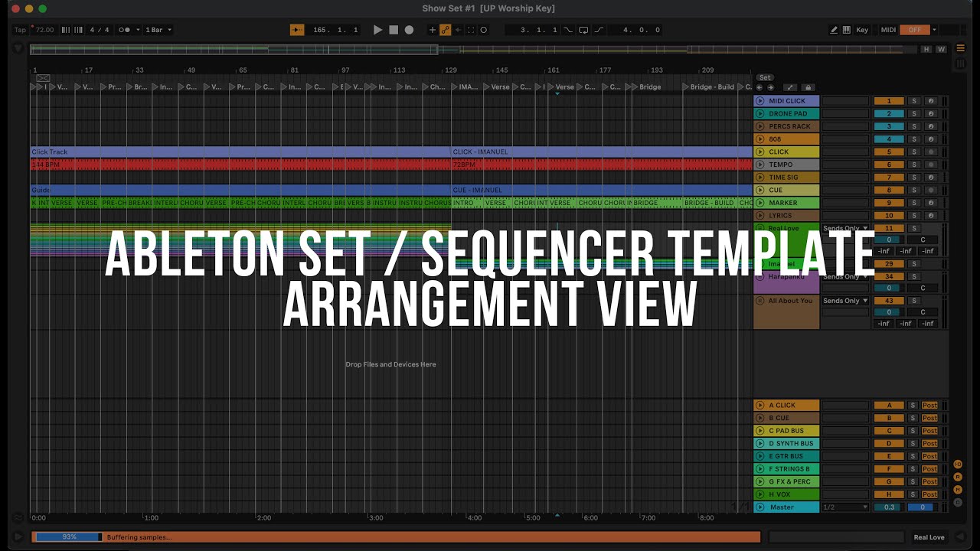980x551 pixels.
Task: Solo the MARKER track
Action: coord(913,203)
